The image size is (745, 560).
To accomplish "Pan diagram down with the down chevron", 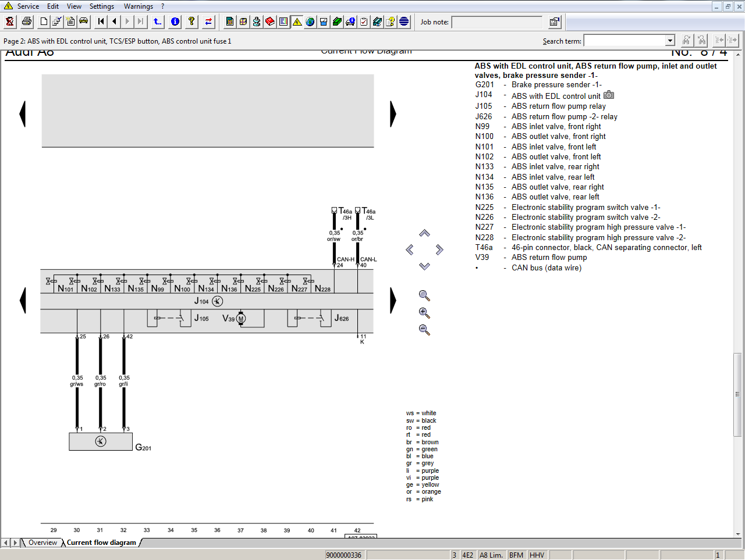I will coord(424,266).
